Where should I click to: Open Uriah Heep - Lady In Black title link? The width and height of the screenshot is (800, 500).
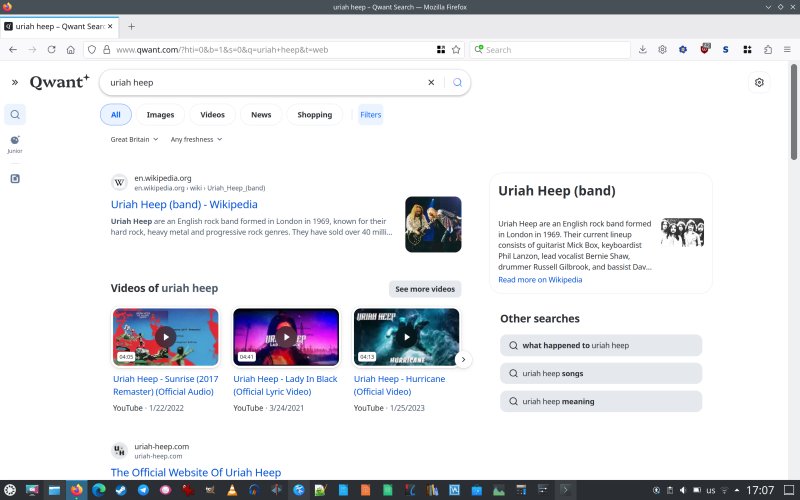[x=285, y=385]
